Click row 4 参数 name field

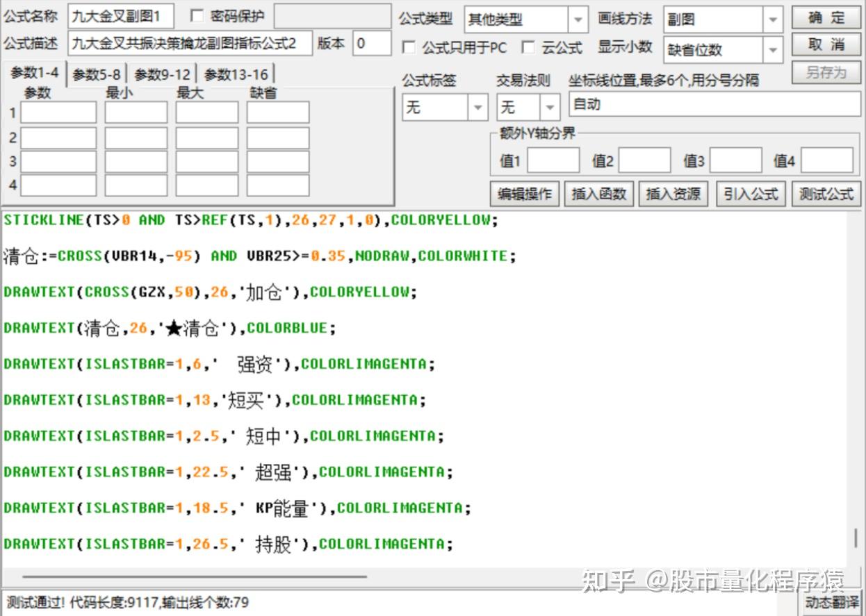pos(58,185)
